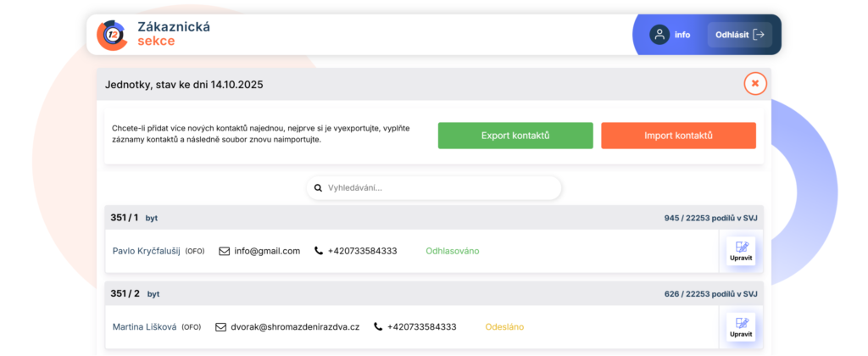
Task: Select the 351 / 1 byt unit header
Action: tap(134, 218)
